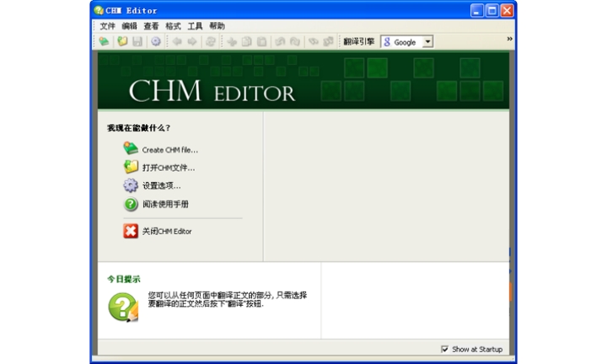This screenshot has width=607, height=364.
Task: Click the CHM Editor title bar app icon
Action: click(99, 10)
